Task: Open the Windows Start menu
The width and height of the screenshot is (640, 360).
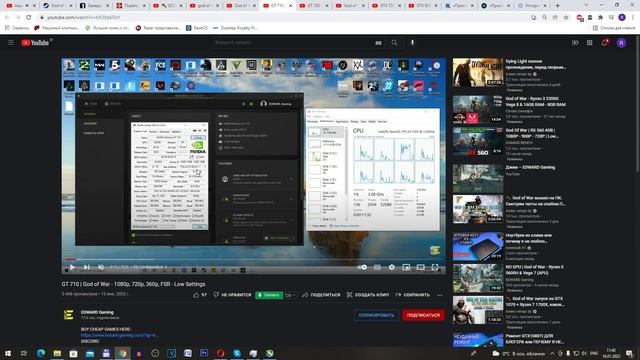Action: (8, 353)
